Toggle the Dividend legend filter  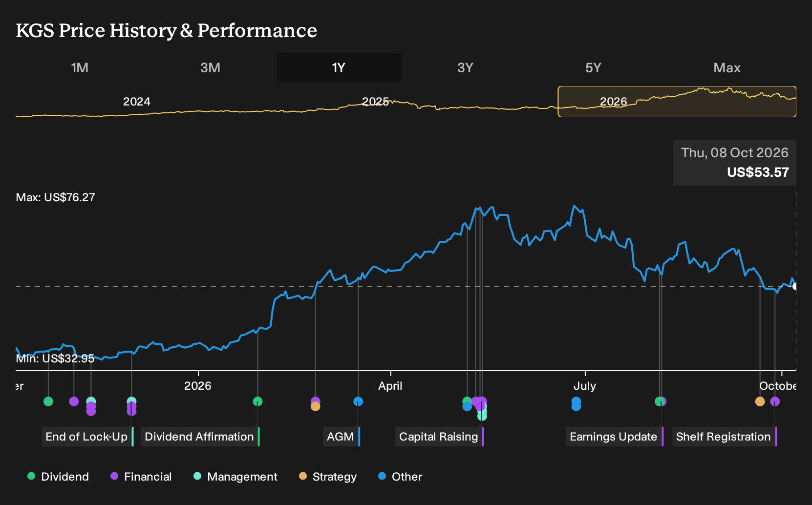tap(58, 477)
